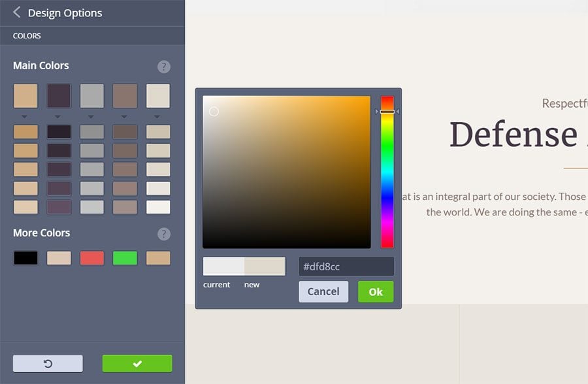Expand shades arrow under the dark purple color

tap(59, 117)
